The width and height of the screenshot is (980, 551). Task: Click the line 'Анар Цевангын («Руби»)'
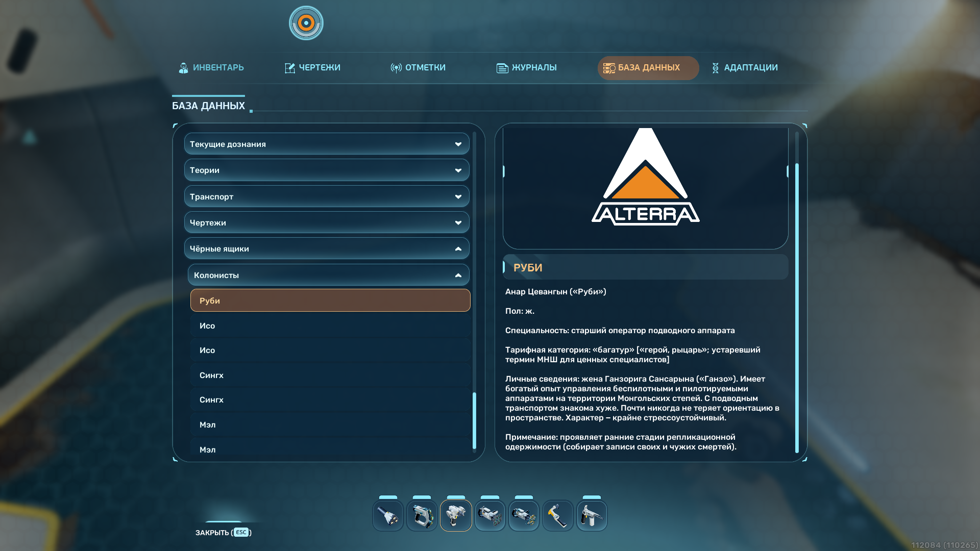(x=556, y=291)
